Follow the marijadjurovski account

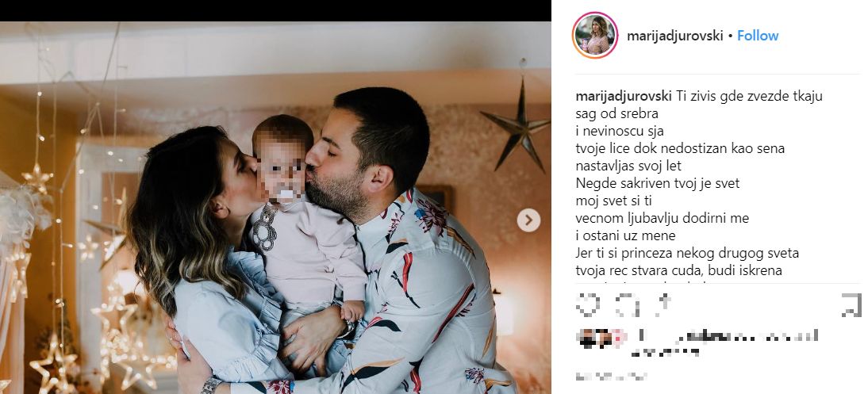758,36
